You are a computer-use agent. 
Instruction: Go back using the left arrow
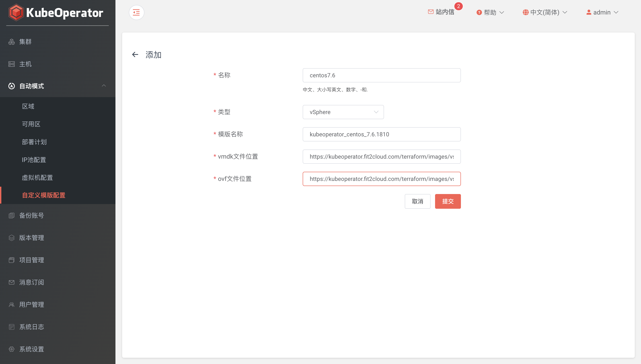click(x=135, y=55)
